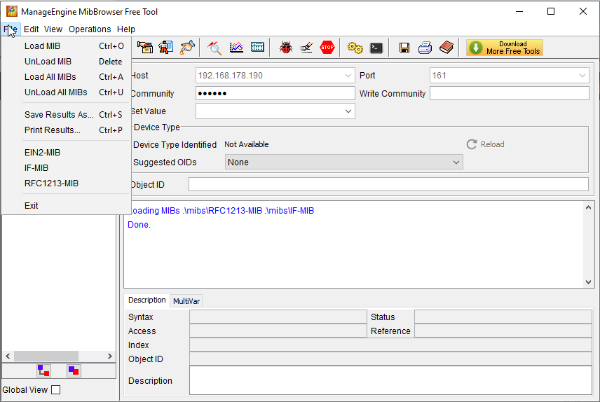The height and width of the screenshot is (402, 600).
Task: Open the Set Value dropdown
Action: (348, 111)
